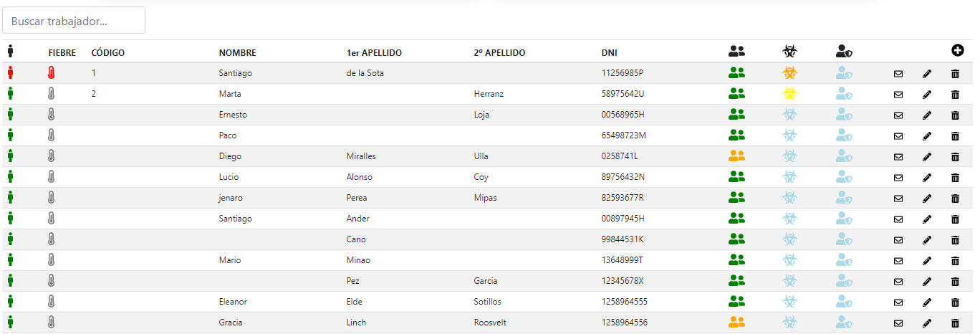Toggle the green person status icon for jenaro Perea
The height and width of the screenshot is (334, 980).
(11, 197)
